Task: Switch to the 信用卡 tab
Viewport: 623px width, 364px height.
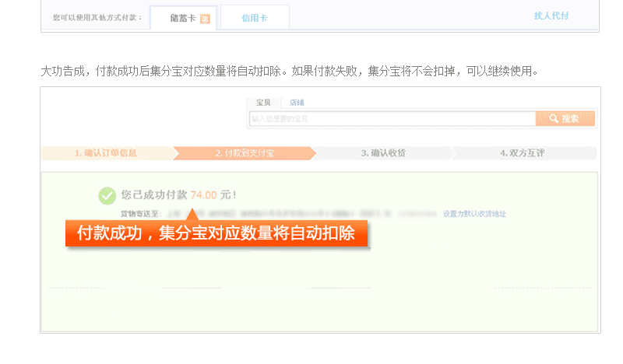Action: [x=255, y=18]
